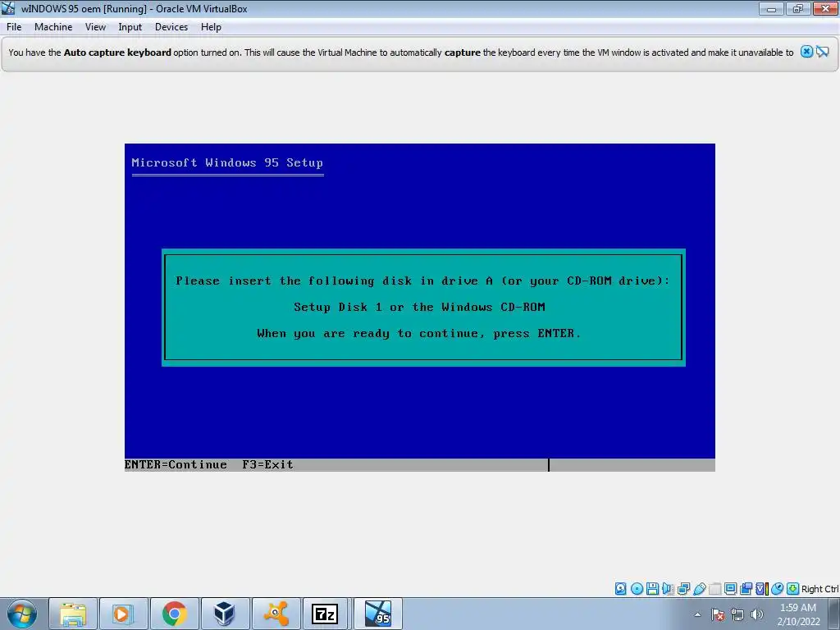This screenshot has width=840, height=630.
Task: Open Windows Media Player from the taskbar
Action: pos(123,614)
